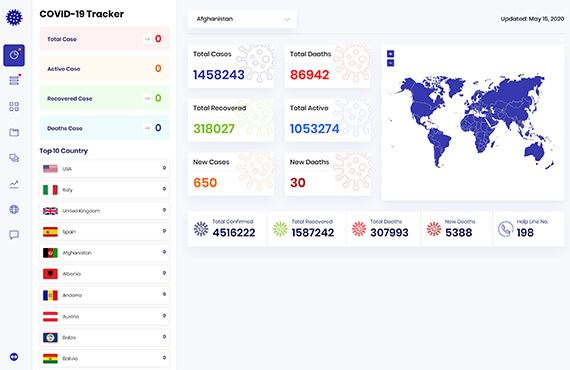The height and width of the screenshot is (370, 570).
Task: Click the green Total Recovered virus icon
Action: [280, 229]
